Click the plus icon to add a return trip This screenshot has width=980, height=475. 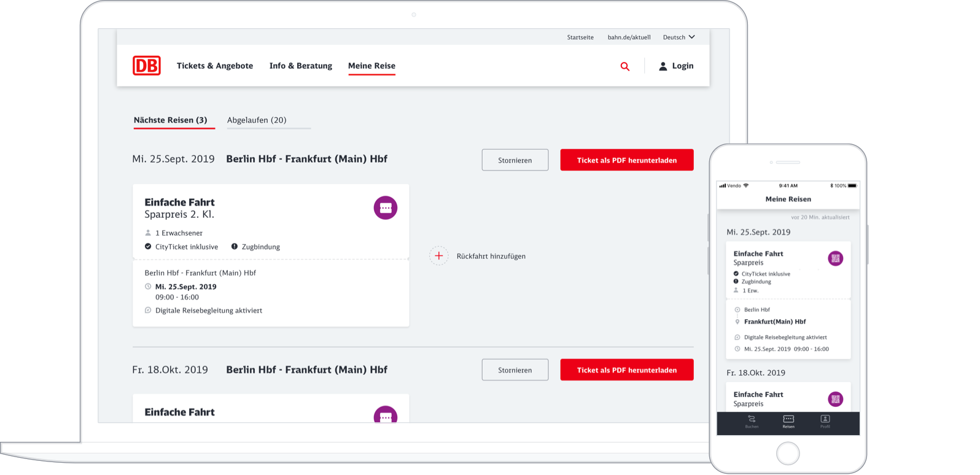tap(438, 256)
